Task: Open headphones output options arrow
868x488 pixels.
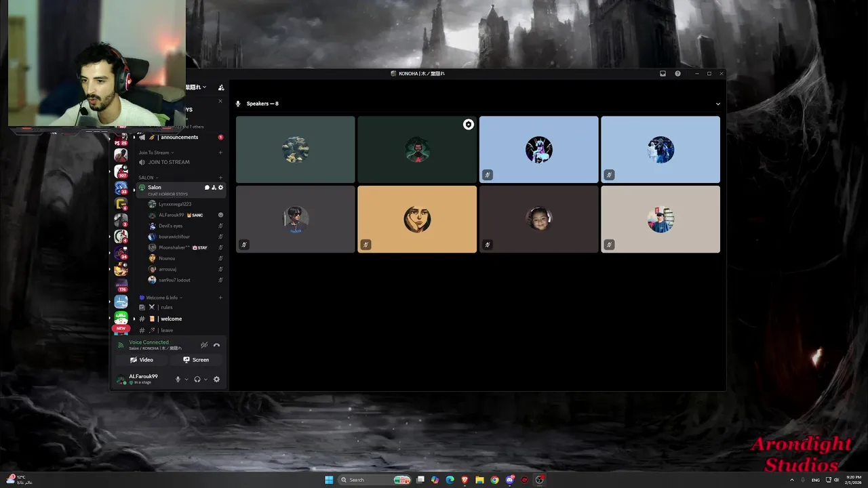Action: (205, 379)
